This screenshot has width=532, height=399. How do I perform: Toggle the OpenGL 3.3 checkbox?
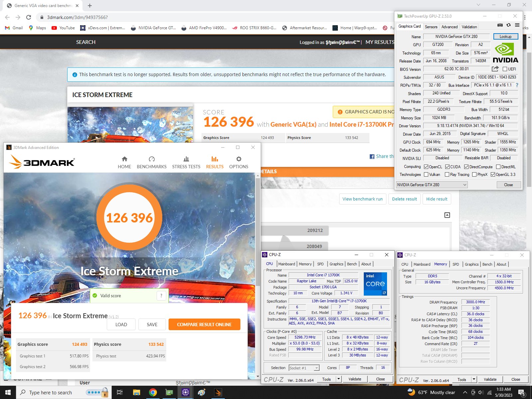pyautogui.click(x=493, y=175)
